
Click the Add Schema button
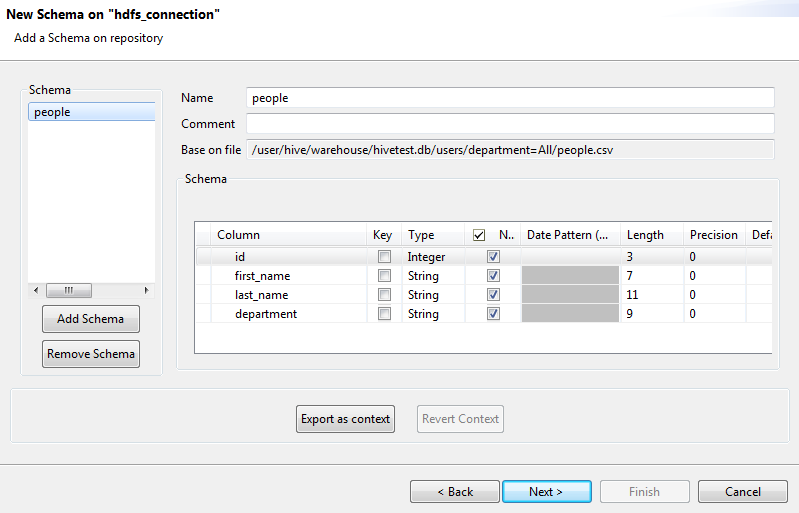click(91, 319)
